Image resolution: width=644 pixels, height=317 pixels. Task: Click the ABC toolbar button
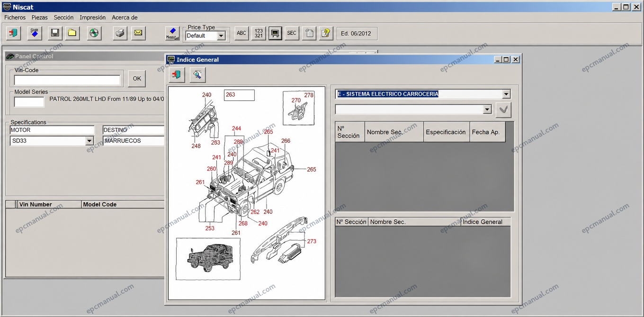tap(241, 33)
